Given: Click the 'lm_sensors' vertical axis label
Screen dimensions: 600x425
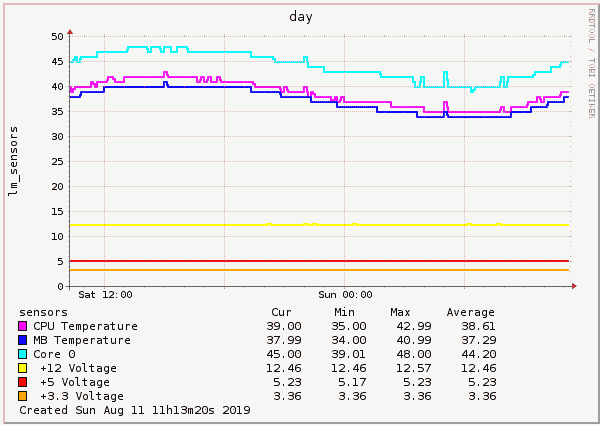Looking at the screenshot, I should pyautogui.click(x=13, y=161).
